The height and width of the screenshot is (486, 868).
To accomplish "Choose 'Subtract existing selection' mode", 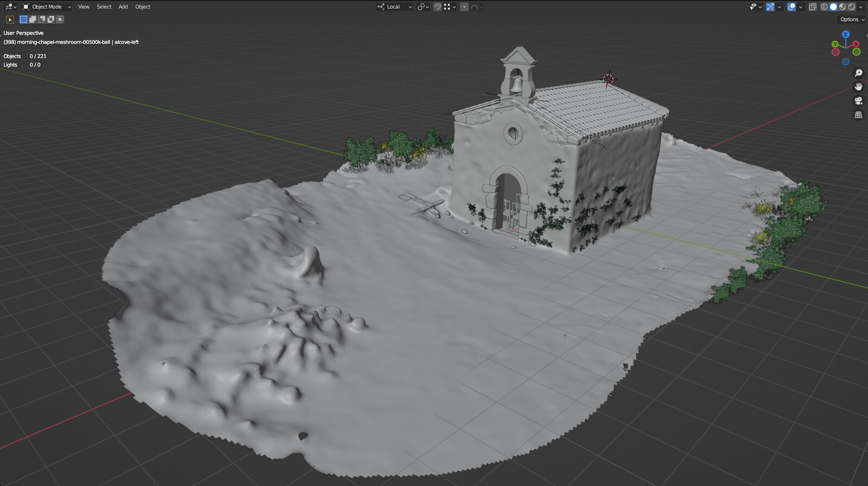I will [x=42, y=20].
